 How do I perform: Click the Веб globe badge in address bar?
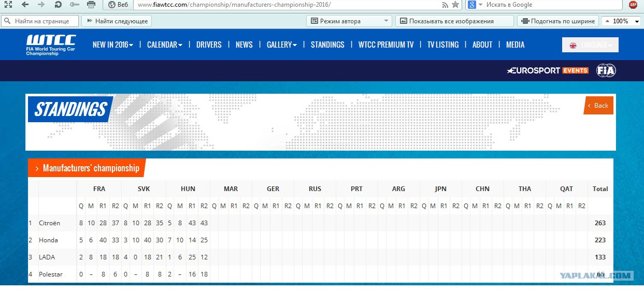[x=118, y=5]
